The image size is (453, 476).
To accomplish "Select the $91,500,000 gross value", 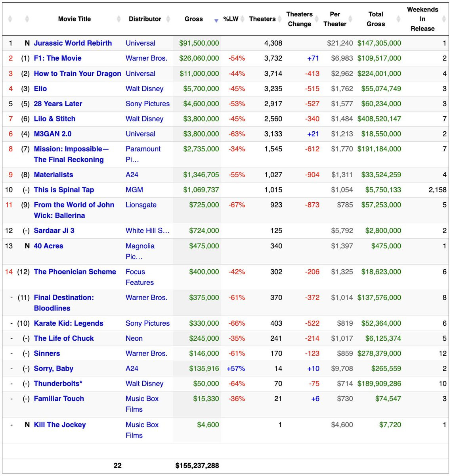I will (x=199, y=43).
